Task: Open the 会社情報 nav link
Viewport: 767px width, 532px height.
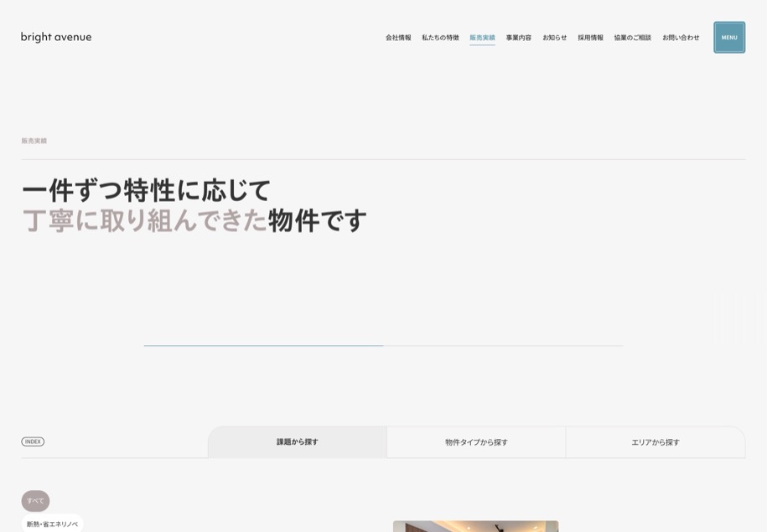Action: point(398,38)
